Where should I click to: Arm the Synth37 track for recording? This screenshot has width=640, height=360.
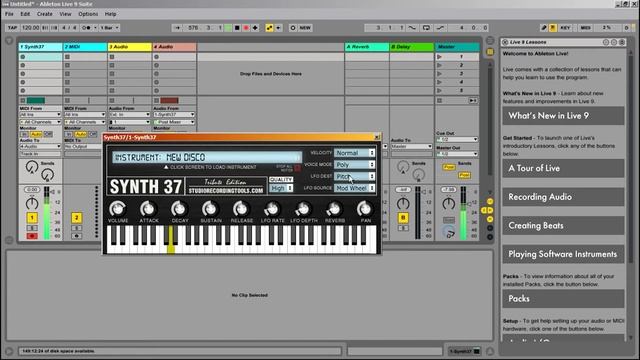(x=32, y=236)
